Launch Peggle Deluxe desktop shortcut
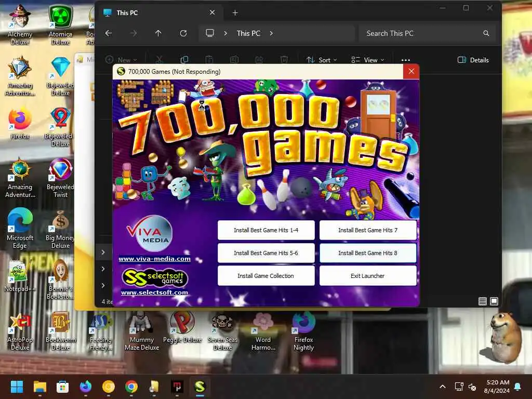532x399 pixels. (182, 327)
